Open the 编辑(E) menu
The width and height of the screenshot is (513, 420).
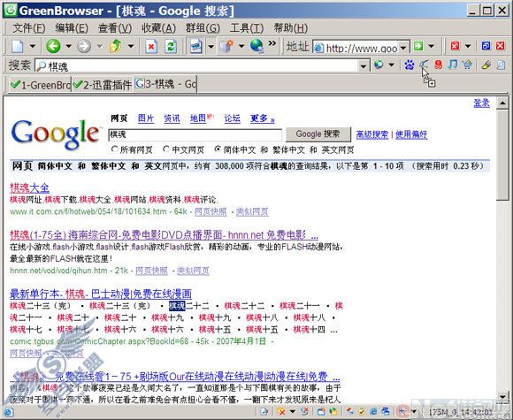coord(72,28)
